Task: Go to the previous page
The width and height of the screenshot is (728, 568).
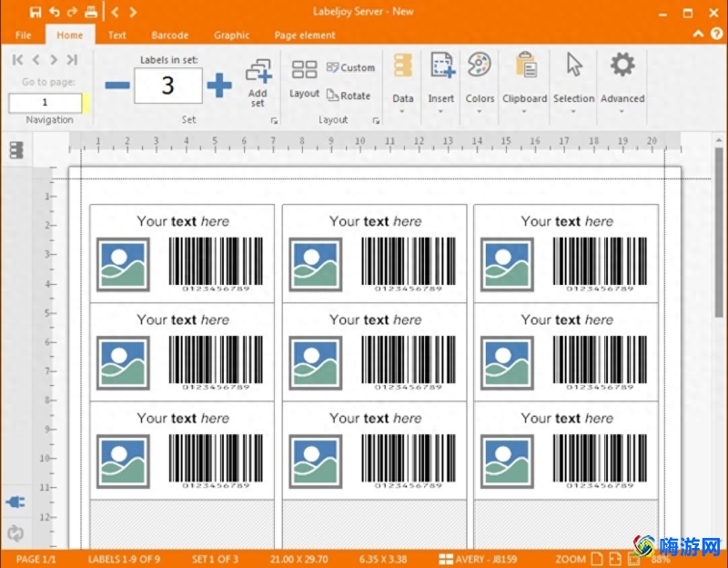Action: pyautogui.click(x=35, y=59)
